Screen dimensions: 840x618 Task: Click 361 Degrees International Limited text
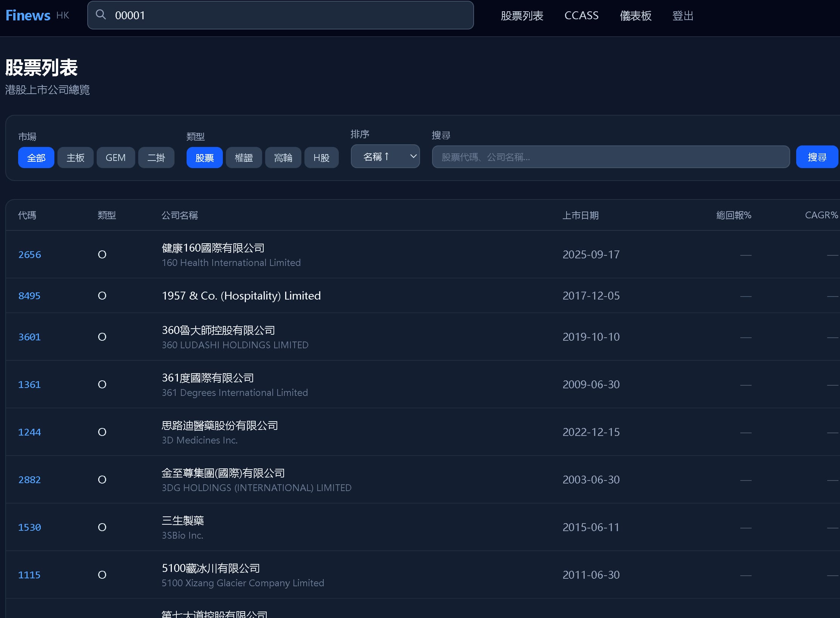tap(235, 392)
